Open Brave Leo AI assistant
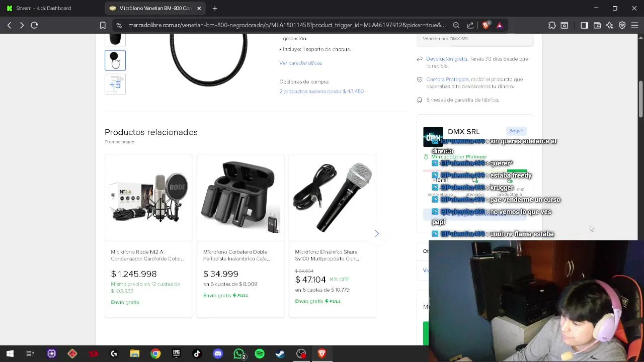644x362 pixels. click(x=610, y=25)
